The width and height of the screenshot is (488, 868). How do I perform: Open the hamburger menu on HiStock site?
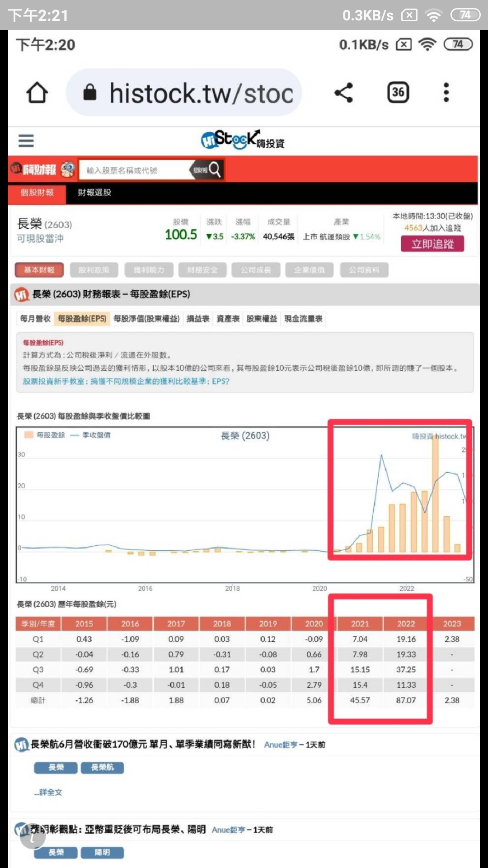coord(26,141)
